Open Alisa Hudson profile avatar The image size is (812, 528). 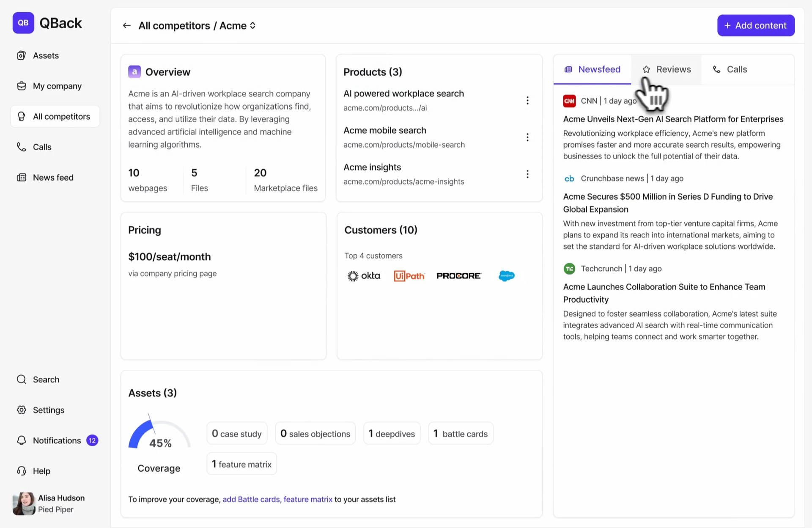[24, 503]
